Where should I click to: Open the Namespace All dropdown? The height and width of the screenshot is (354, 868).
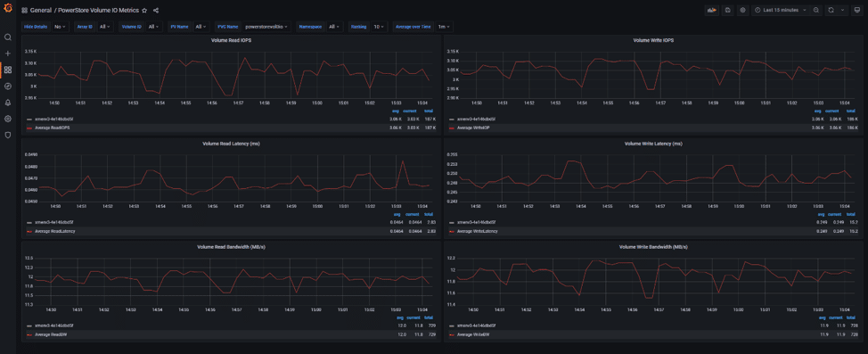[x=334, y=26]
